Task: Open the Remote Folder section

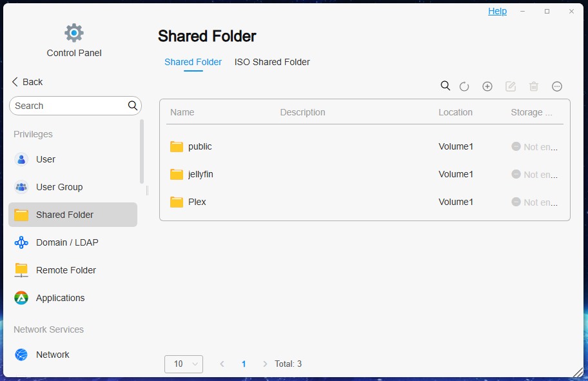Action: click(x=73, y=270)
